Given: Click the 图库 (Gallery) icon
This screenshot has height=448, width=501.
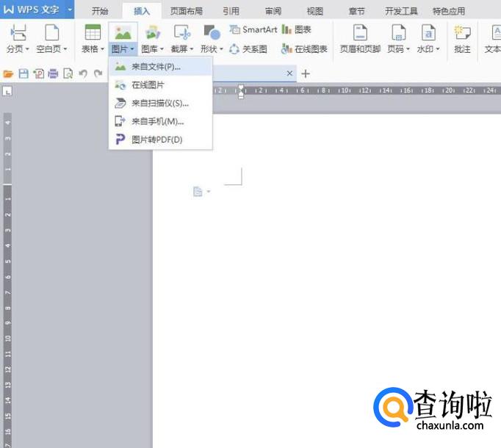Looking at the screenshot, I should tap(152, 33).
